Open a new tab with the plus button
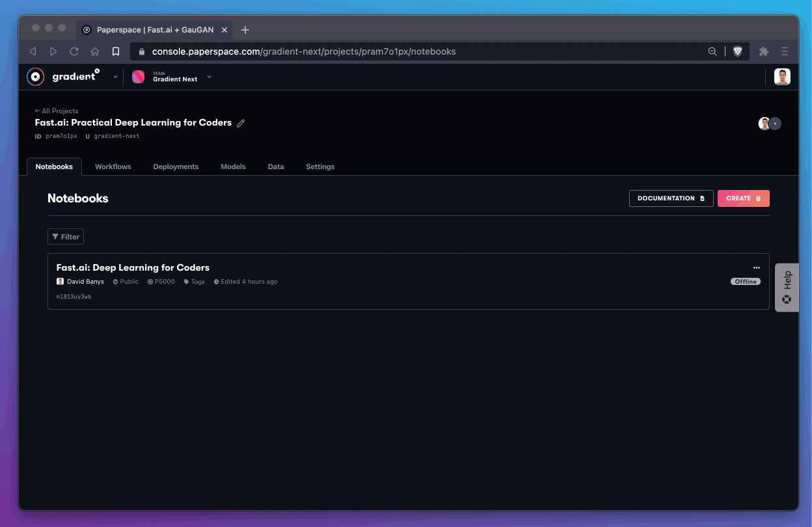 tap(245, 30)
